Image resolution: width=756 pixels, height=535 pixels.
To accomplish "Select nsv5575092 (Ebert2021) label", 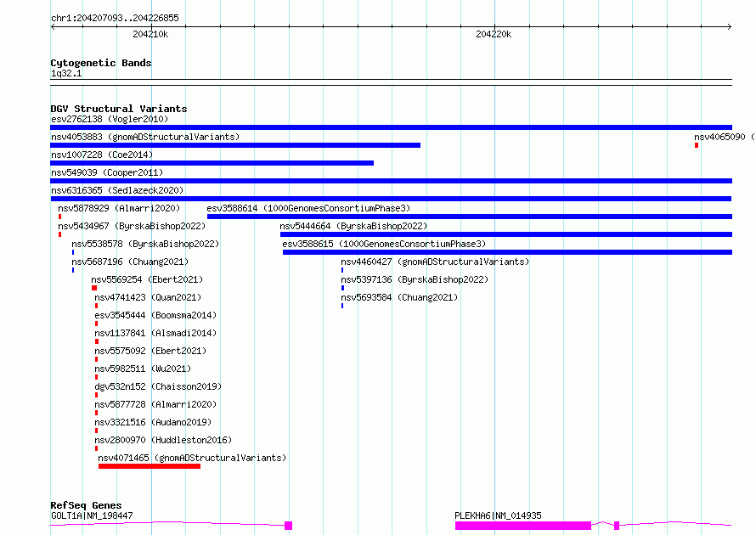I will click(150, 351).
